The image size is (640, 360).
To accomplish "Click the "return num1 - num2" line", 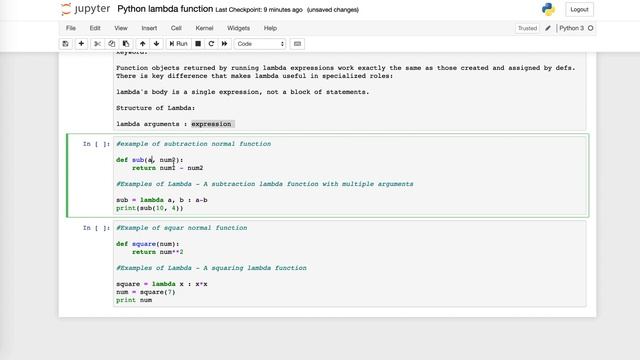I will tap(167, 168).
